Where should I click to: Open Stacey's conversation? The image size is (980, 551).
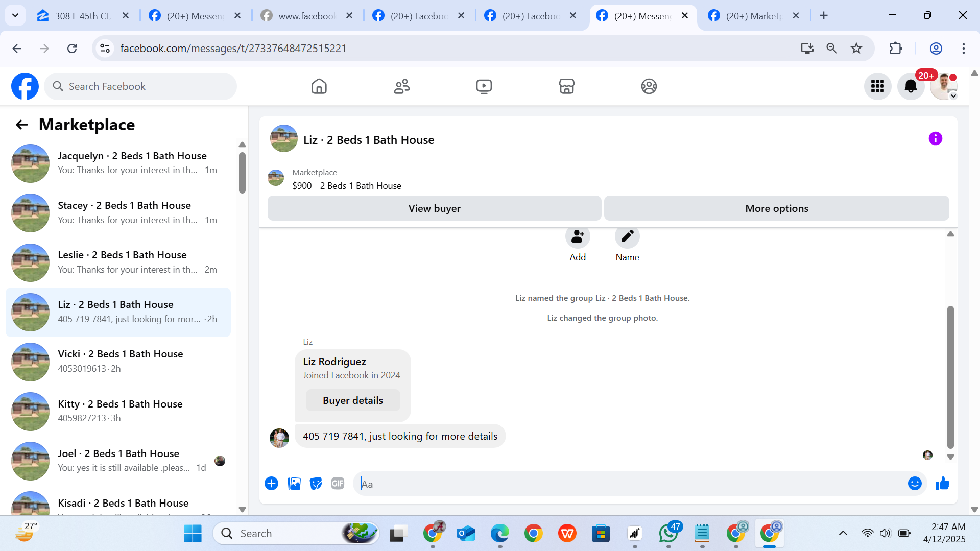click(x=118, y=212)
